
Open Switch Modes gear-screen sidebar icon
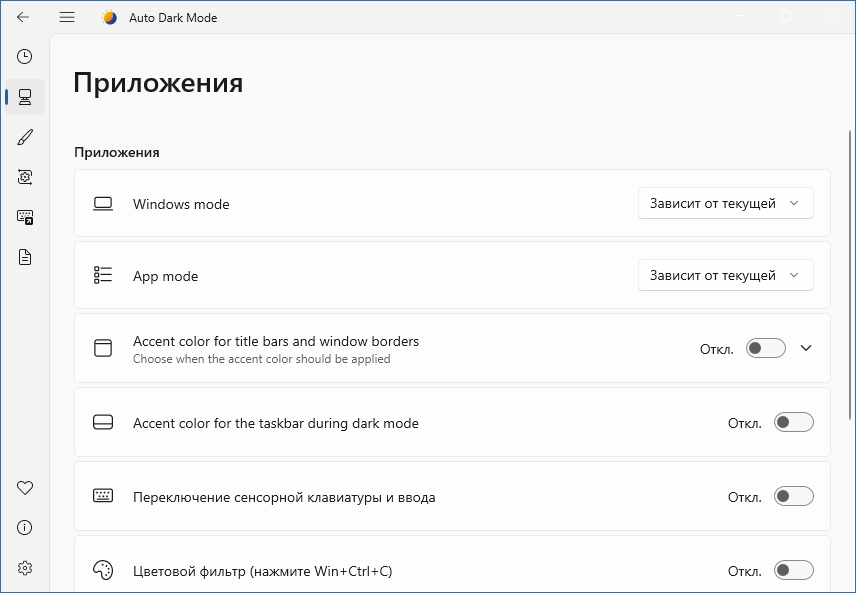(25, 177)
